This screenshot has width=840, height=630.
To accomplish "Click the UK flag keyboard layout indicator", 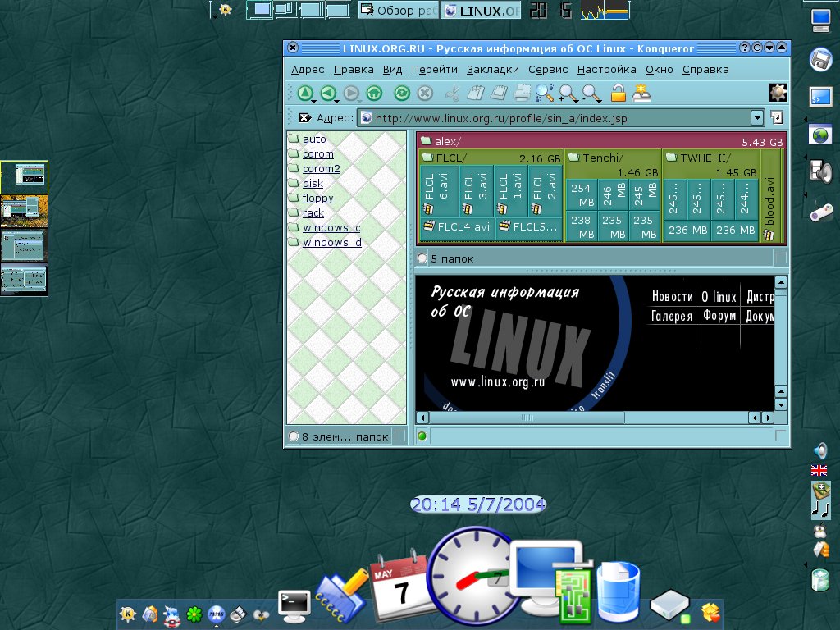I will point(819,470).
